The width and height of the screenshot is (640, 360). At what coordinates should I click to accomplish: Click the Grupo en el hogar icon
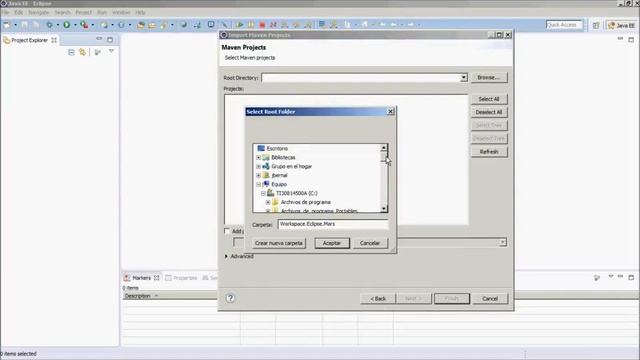266,166
